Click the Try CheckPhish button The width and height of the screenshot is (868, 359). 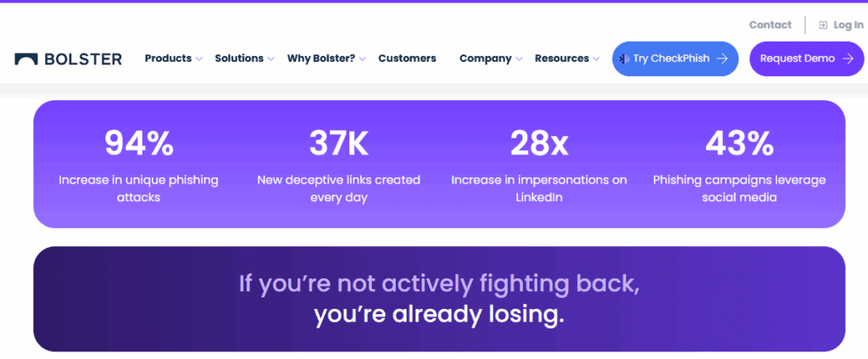click(676, 59)
